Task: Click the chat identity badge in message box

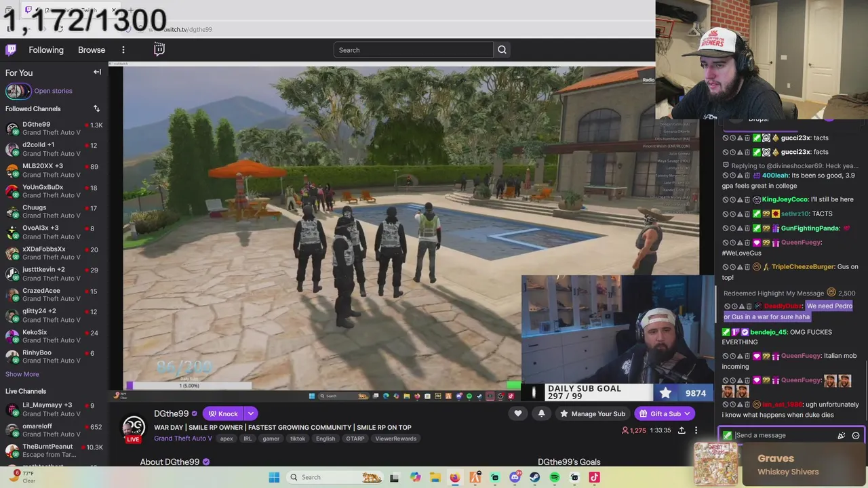Action: click(727, 435)
